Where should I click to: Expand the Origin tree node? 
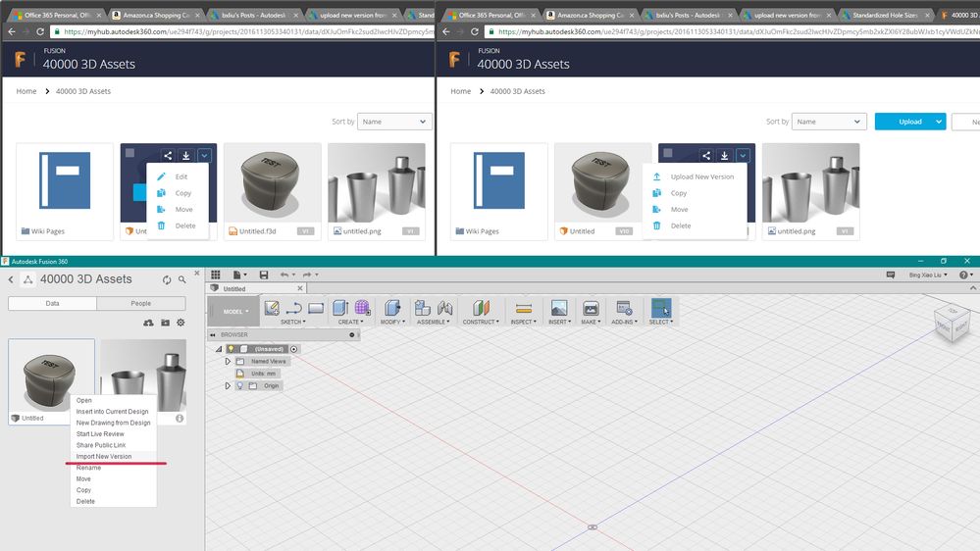(228, 386)
